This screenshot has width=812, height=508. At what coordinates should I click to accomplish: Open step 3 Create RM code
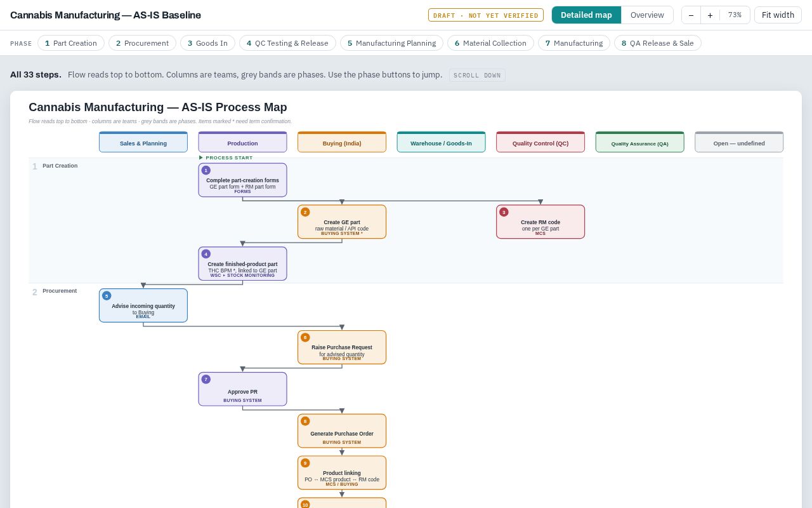(x=540, y=222)
